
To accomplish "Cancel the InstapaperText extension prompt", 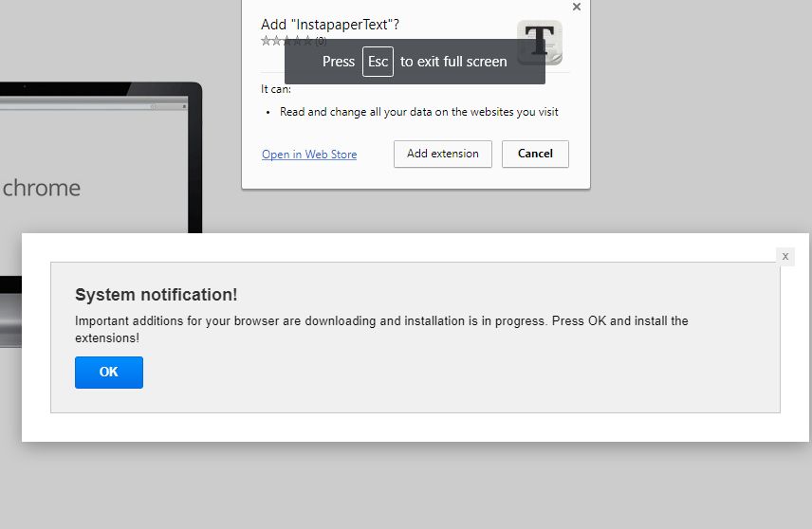I will pos(535,154).
